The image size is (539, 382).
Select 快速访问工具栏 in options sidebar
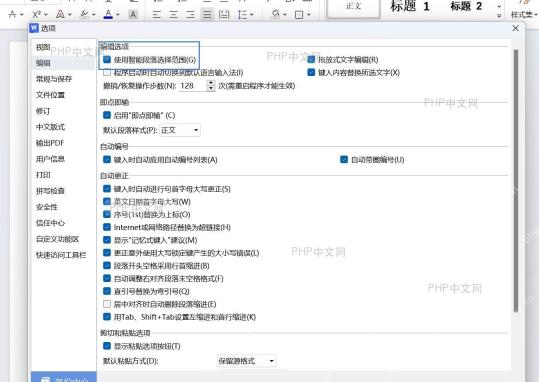61,255
